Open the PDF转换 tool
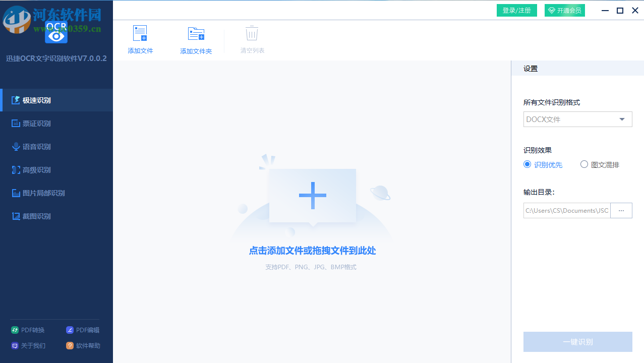This screenshot has height=363, width=644. 28,330
